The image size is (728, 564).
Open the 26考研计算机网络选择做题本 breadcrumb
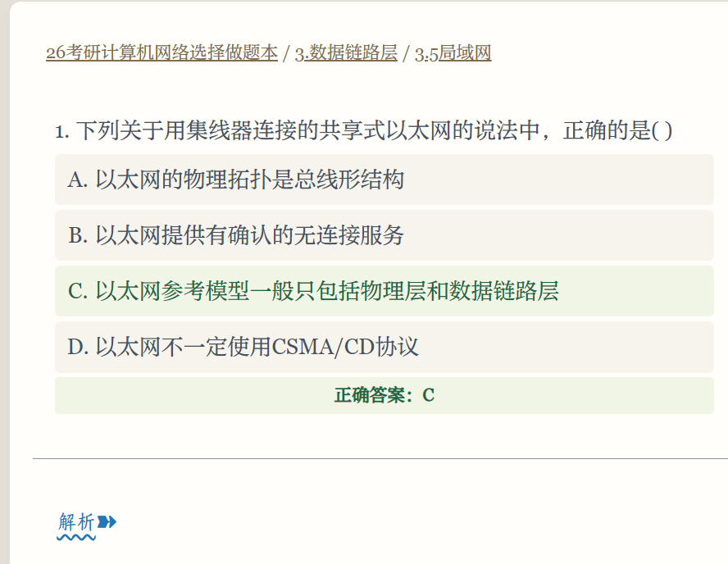pyautogui.click(x=162, y=53)
